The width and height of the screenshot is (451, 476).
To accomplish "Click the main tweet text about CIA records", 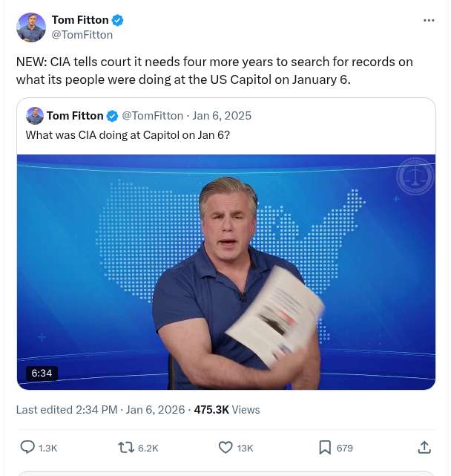I will [x=214, y=70].
